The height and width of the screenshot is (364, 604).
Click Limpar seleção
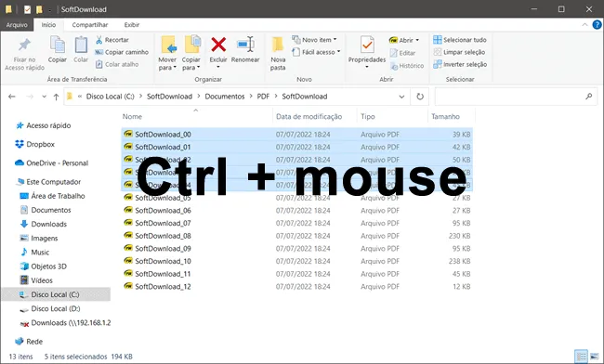[459, 52]
